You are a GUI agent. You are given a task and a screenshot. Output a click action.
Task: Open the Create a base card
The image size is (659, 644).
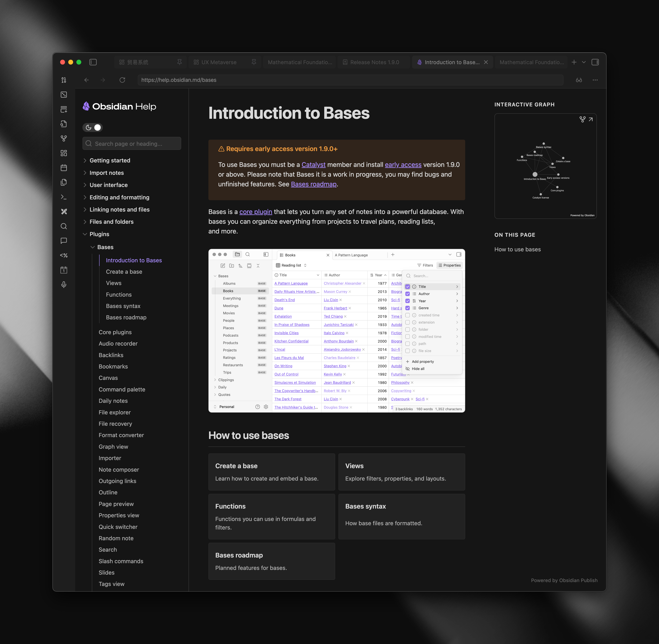point(271,472)
